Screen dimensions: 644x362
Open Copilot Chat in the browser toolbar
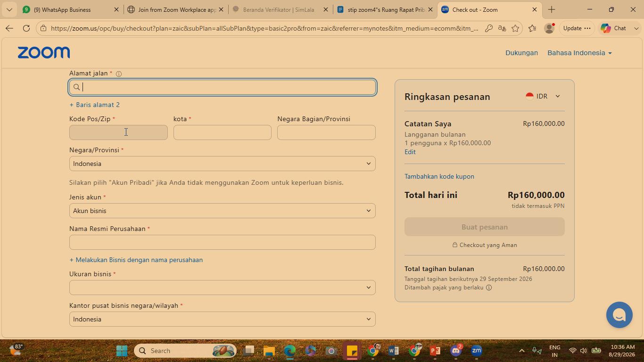coord(613,28)
